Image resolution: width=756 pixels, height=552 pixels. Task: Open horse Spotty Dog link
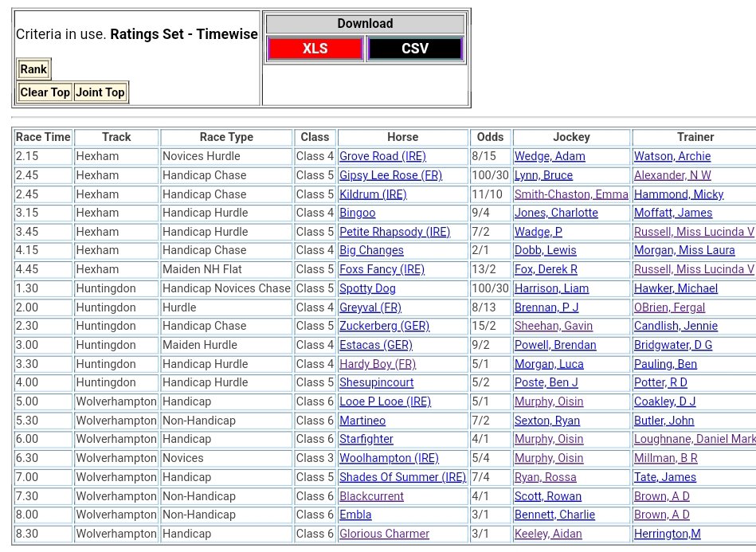(367, 288)
